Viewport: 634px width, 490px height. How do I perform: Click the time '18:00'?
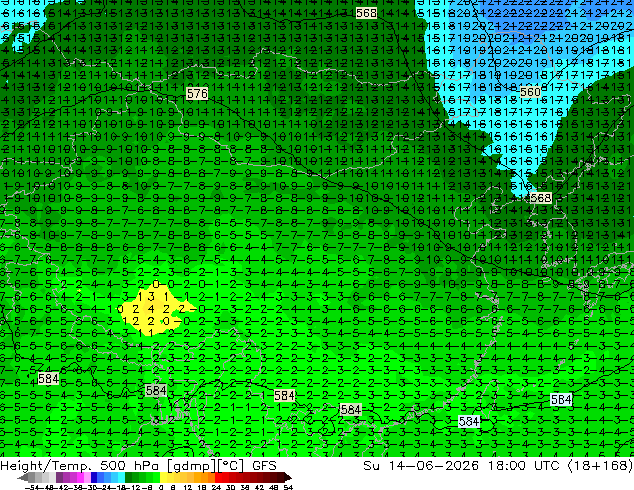[x=506, y=466]
